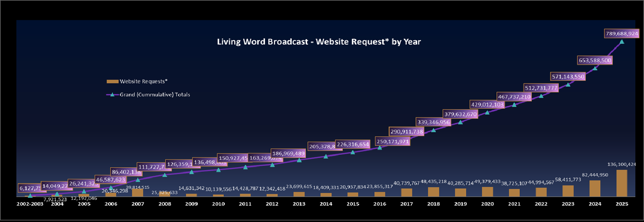Select the 2002-2003 x-axis label
This screenshot has width=644, height=222.
tap(30, 204)
